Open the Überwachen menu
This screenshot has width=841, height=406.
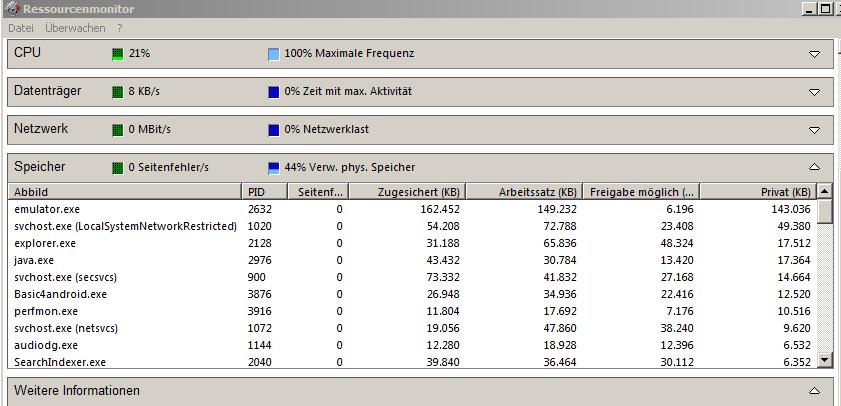tap(75, 28)
